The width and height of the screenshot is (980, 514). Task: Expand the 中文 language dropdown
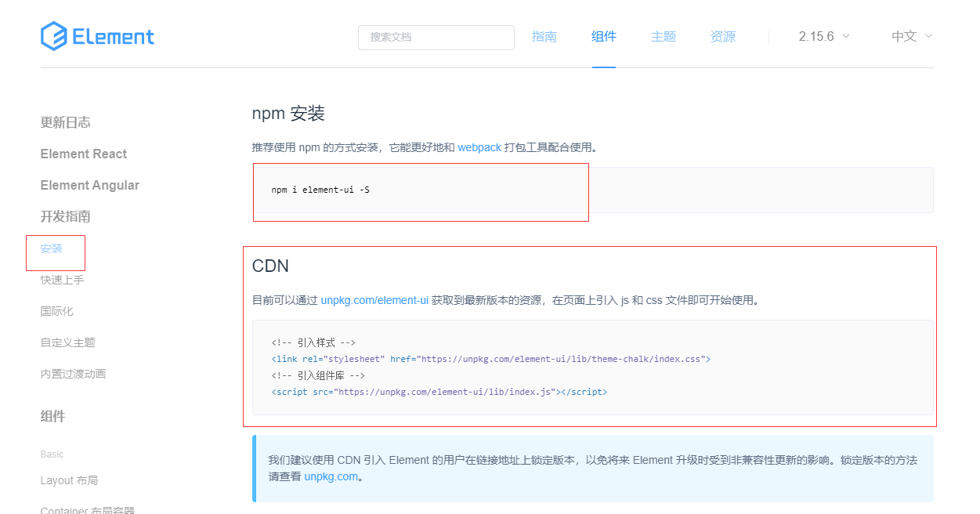(x=912, y=37)
